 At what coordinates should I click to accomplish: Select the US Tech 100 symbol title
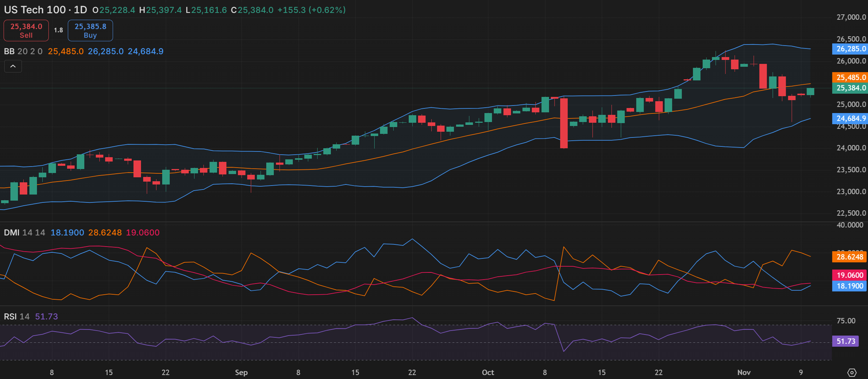pos(34,10)
